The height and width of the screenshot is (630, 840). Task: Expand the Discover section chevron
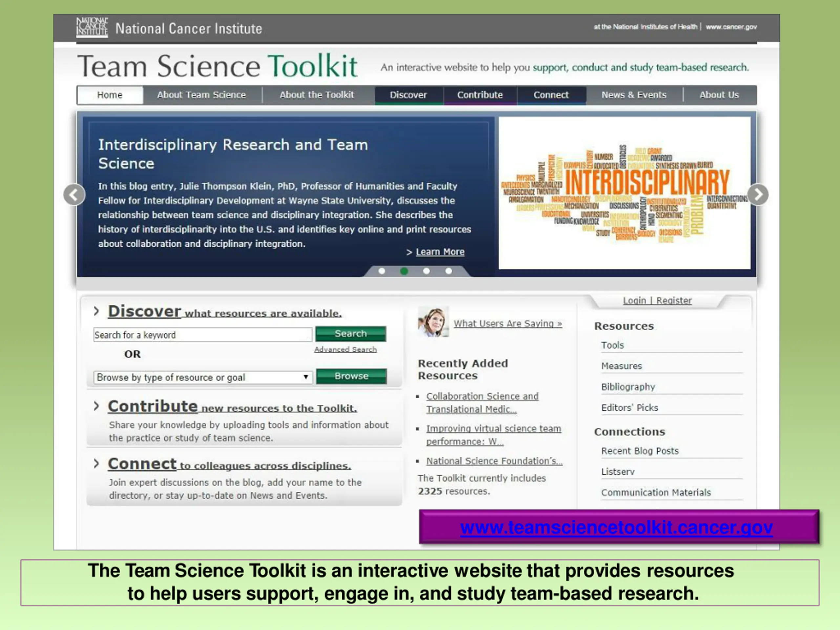(96, 311)
